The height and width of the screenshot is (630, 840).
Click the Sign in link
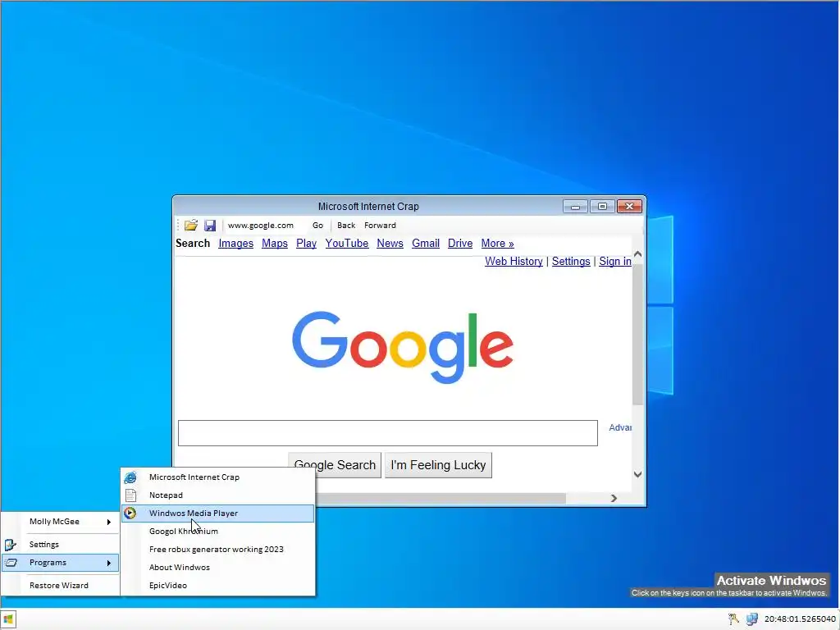pos(615,262)
